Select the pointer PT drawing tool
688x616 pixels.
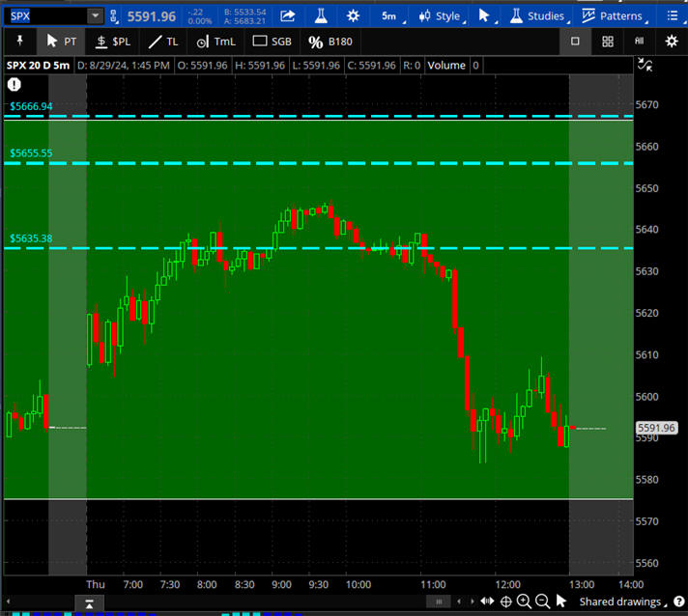click(61, 42)
